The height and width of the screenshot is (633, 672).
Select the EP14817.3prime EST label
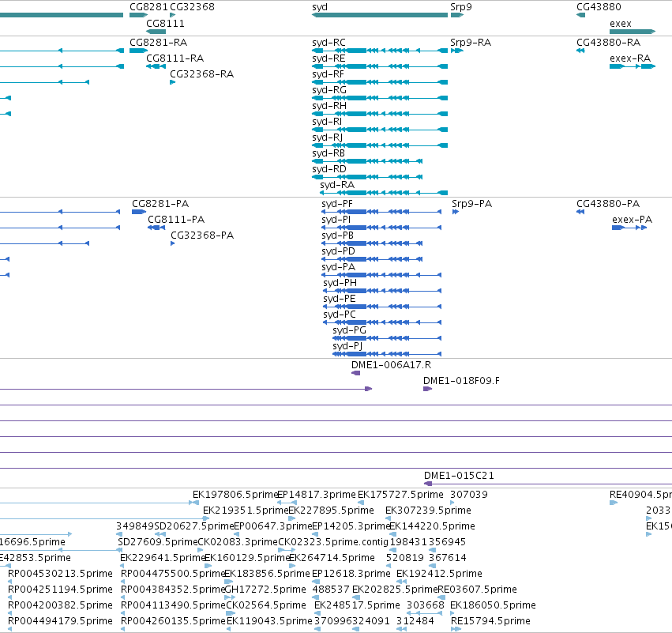click(x=317, y=495)
